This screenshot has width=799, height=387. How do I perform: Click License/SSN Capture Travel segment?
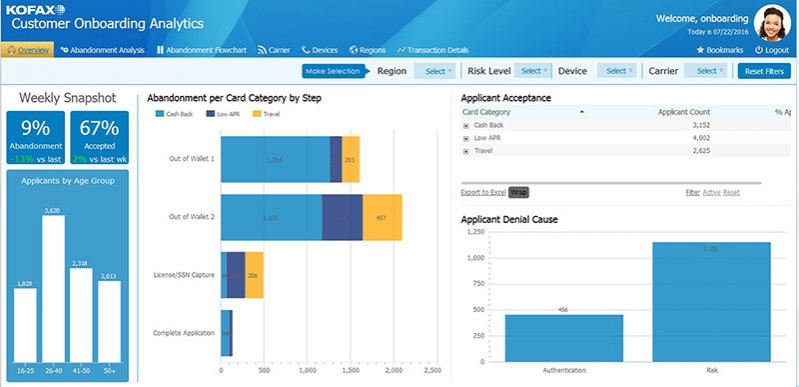(254, 275)
